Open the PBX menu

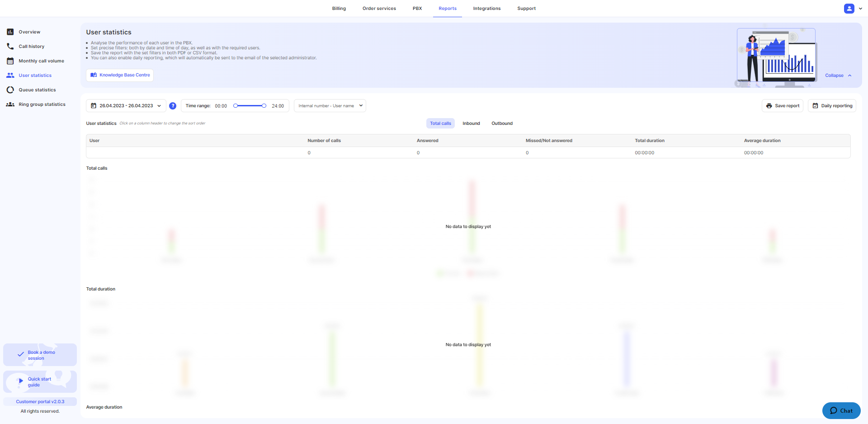point(417,8)
